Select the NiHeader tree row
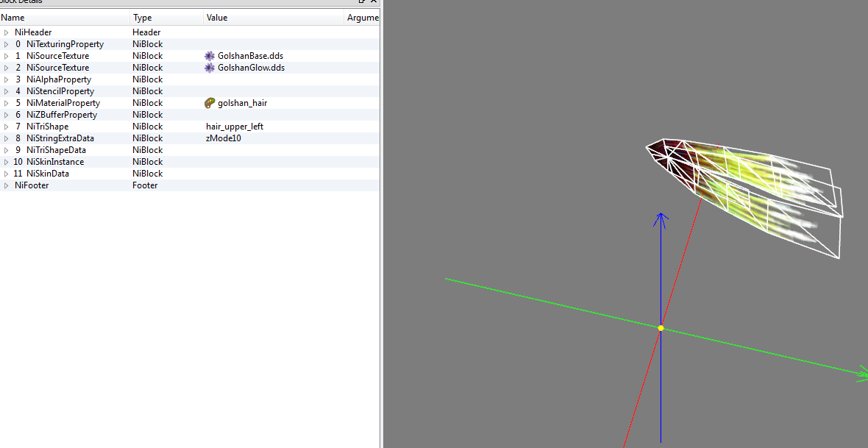868x448 pixels. [x=190, y=32]
